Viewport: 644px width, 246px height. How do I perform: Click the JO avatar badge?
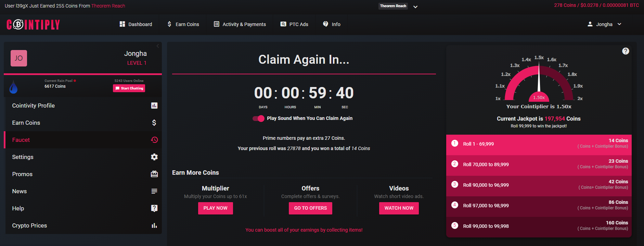tap(19, 58)
